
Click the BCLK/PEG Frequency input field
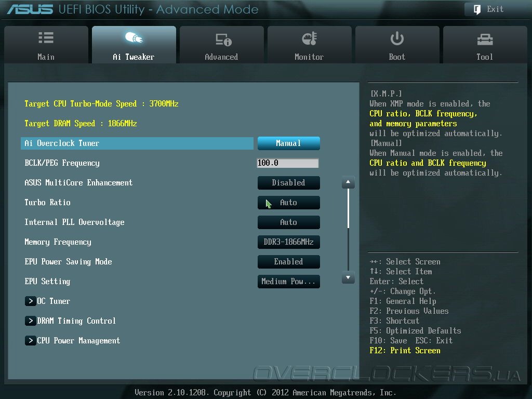pyautogui.click(x=288, y=163)
